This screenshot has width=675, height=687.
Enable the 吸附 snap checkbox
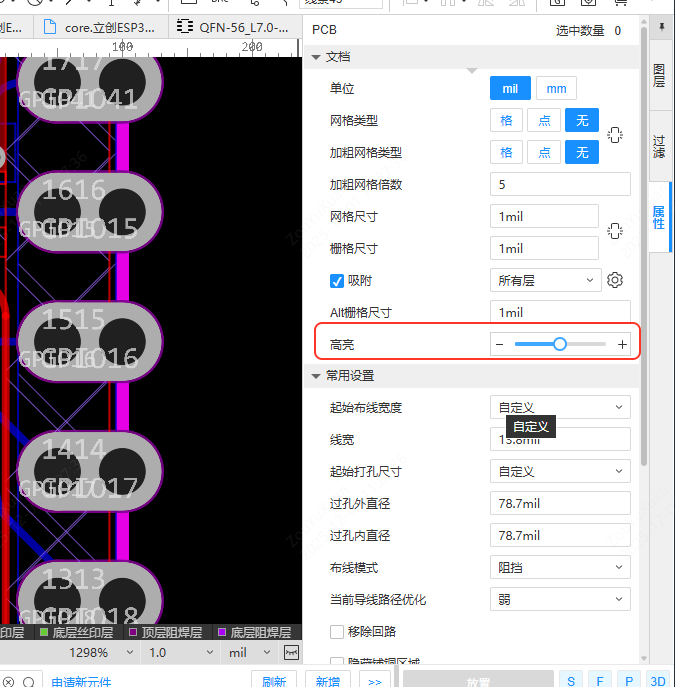coord(337,280)
